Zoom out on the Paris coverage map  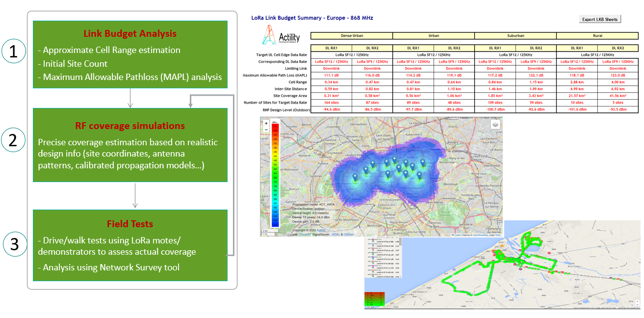pyautogui.click(x=266, y=130)
